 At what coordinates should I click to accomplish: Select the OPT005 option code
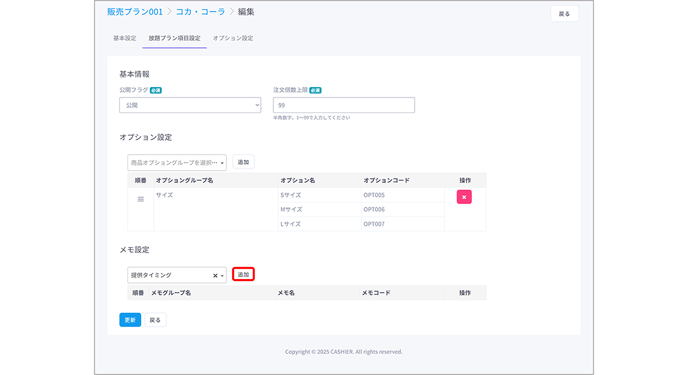click(x=374, y=195)
